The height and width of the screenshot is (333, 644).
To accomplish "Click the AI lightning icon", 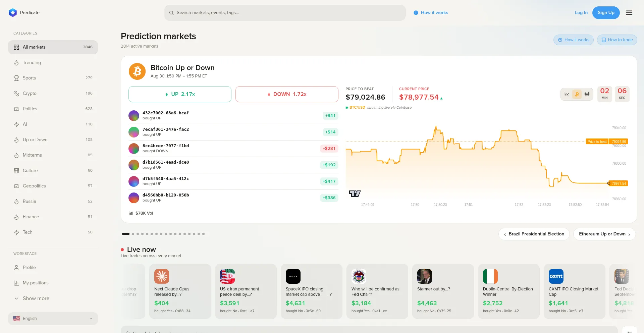I will [x=16, y=124].
